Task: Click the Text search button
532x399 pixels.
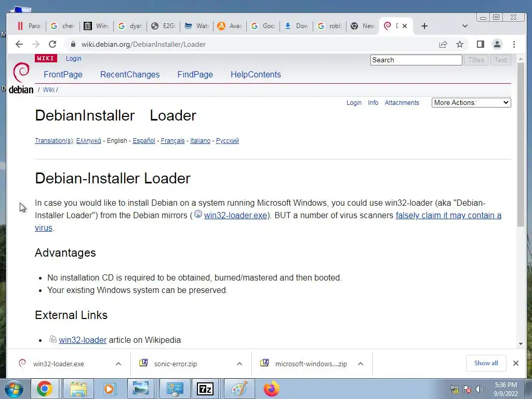Action: click(x=500, y=60)
